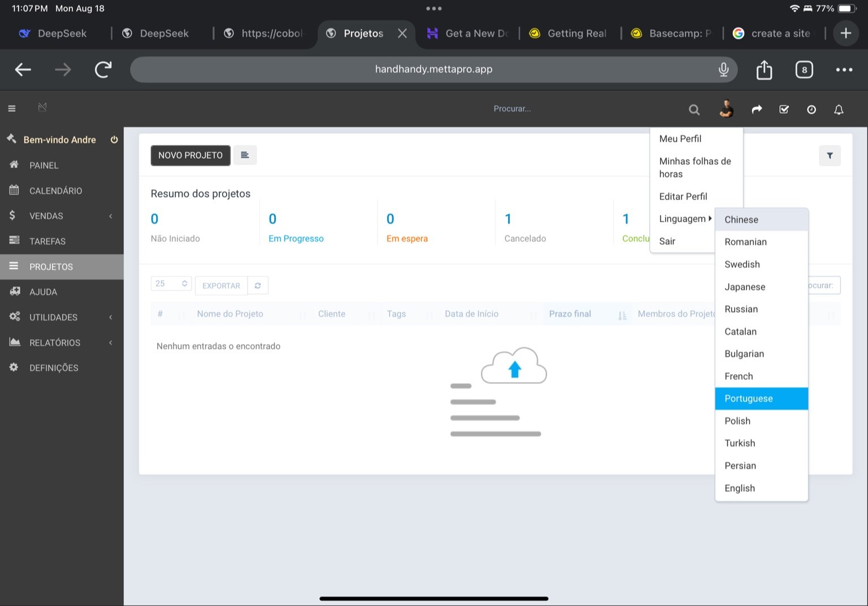The image size is (868, 606).
Task: Click the Novo Projeto button
Action: point(190,155)
